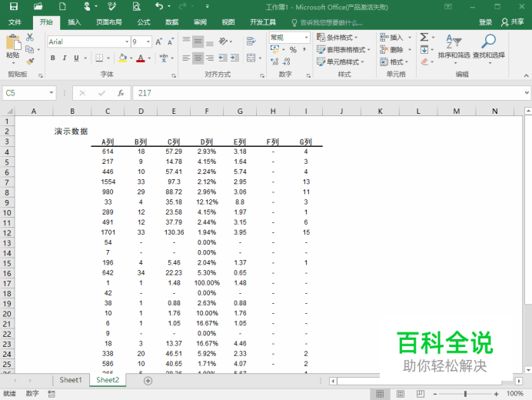Screen dimensions: 532x400
Task: Click the Fill down-arrow icon
Action: (x=424, y=50)
